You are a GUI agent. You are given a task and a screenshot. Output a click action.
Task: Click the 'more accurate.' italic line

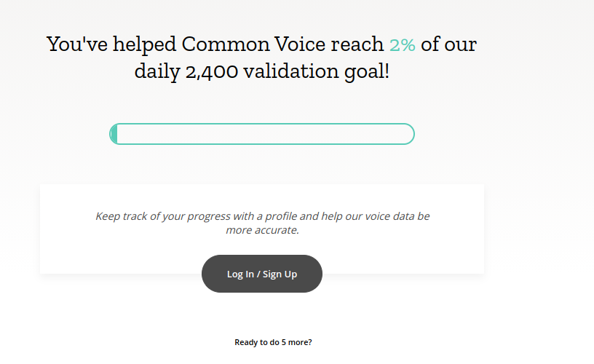262,230
